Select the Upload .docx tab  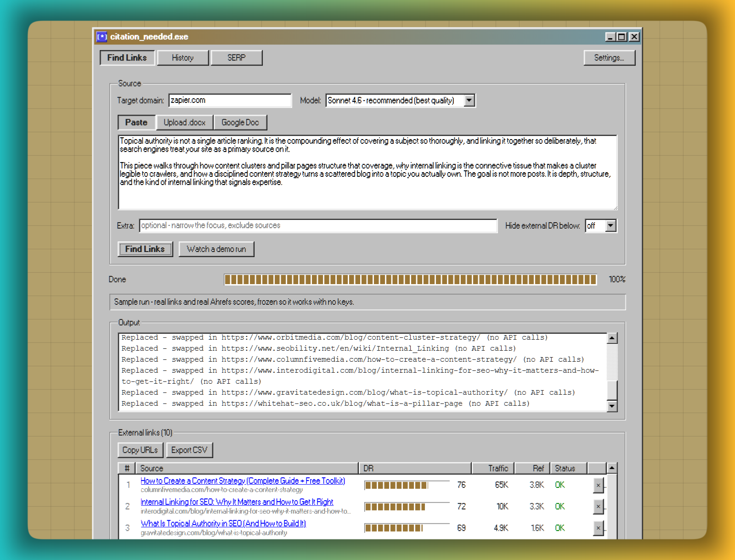point(185,123)
